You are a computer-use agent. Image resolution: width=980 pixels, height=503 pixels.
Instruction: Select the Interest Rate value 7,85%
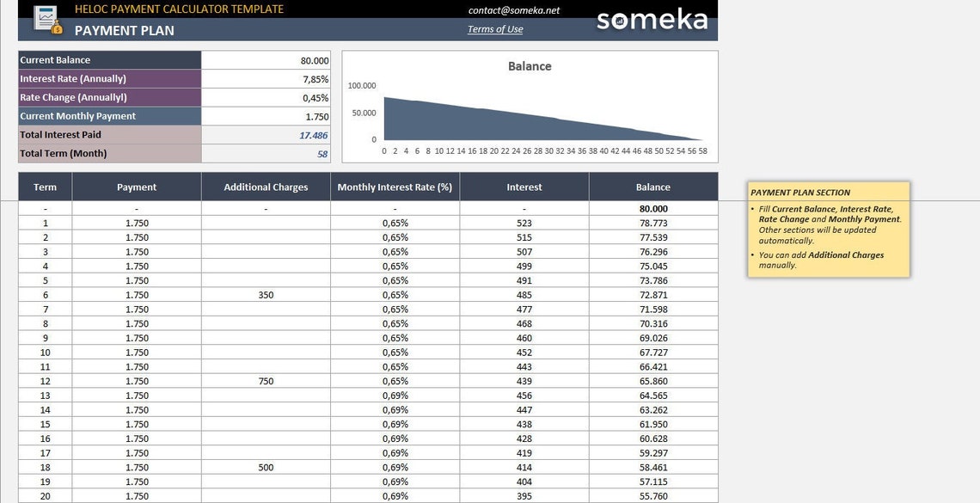(266, 79)
